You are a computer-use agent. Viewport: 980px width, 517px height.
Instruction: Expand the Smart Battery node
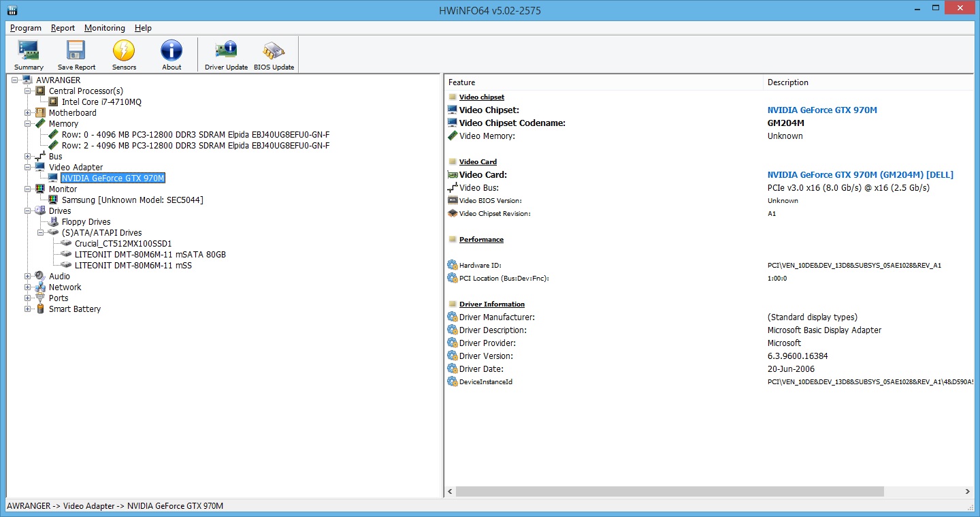[28, 309]
